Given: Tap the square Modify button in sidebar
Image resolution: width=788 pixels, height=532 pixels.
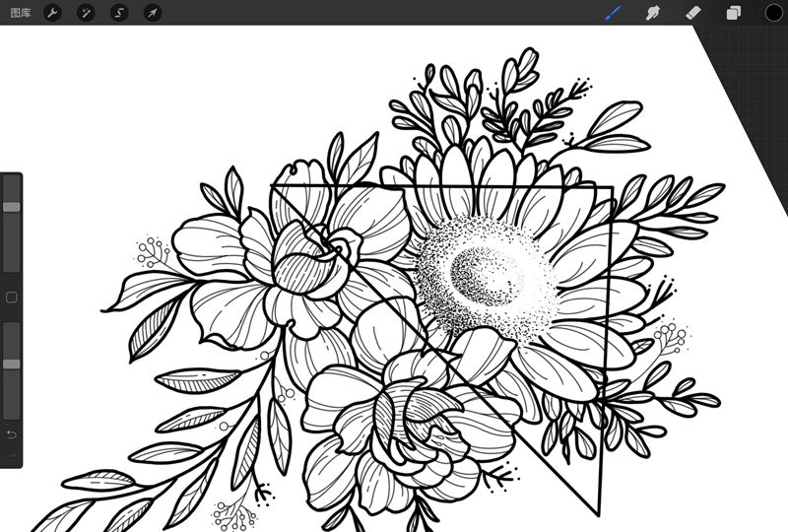Looking at the screenshot, I should (x=12, y=297).
